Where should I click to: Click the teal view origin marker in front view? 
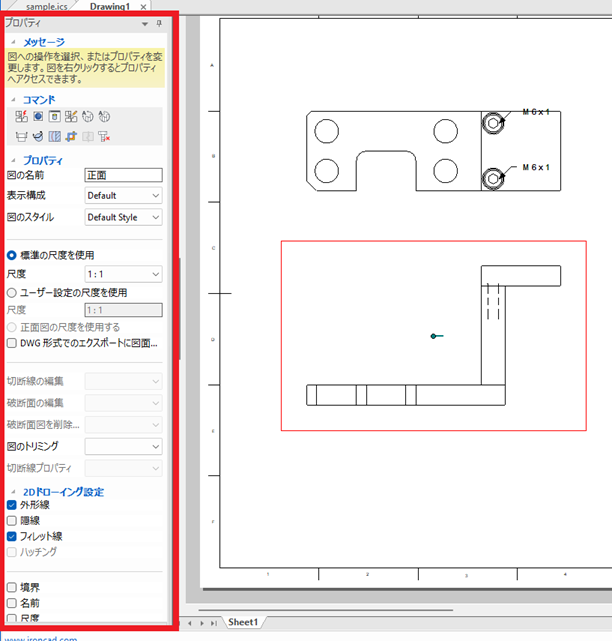click(x=436, y=336)
